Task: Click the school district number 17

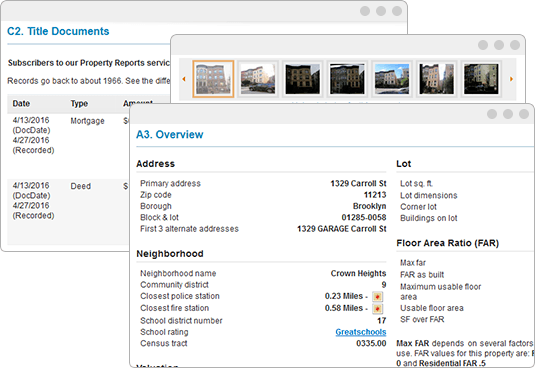Action: 381,321
